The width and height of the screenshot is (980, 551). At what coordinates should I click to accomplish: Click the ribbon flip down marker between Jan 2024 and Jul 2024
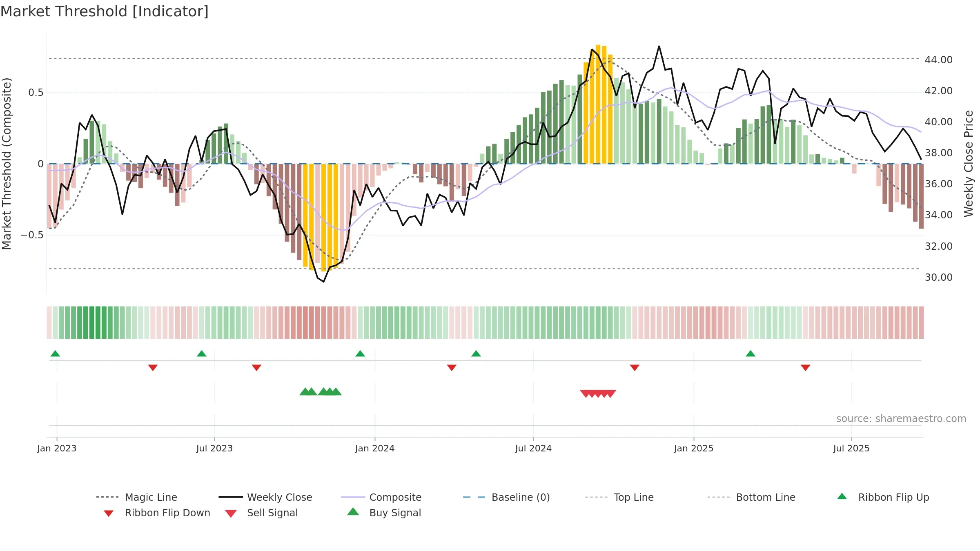pyautogui.click(x=452, y=368)
